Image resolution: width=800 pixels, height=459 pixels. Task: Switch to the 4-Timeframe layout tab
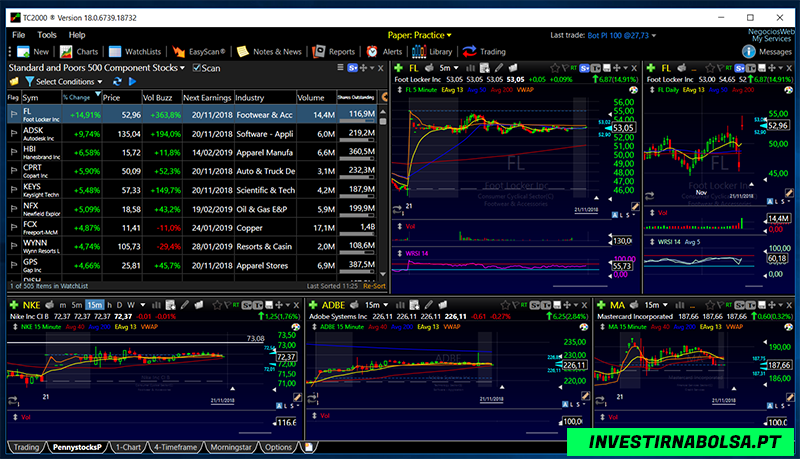click(x=176, y=447)
